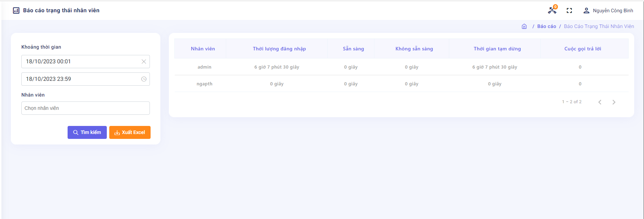The image size is (644, 219).
Task: Click ngapth's login duration 0 giây
Action: [277, 84]
